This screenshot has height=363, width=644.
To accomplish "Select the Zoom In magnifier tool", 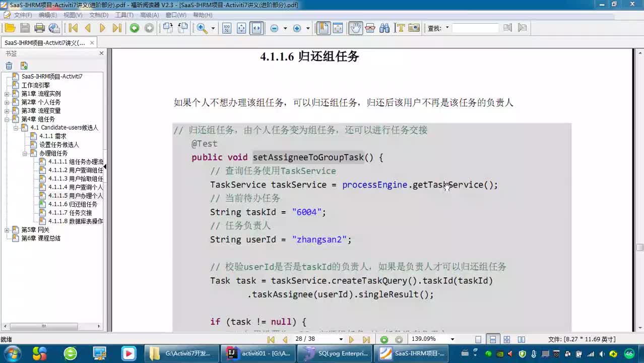I will pyautogui.click(x=202, y=28).
